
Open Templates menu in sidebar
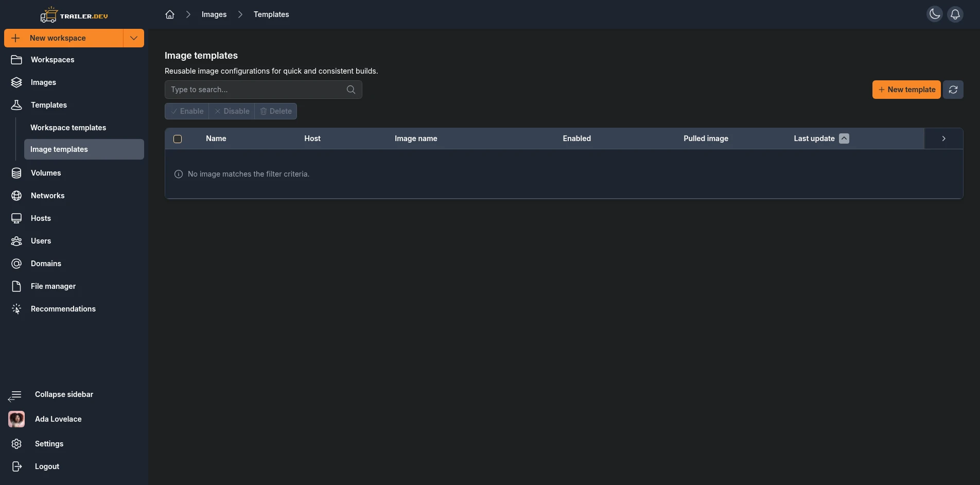tap(74, 105)
